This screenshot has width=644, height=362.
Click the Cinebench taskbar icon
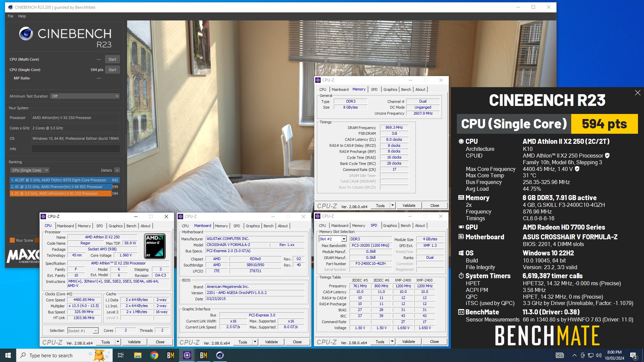tap(220, 355)
